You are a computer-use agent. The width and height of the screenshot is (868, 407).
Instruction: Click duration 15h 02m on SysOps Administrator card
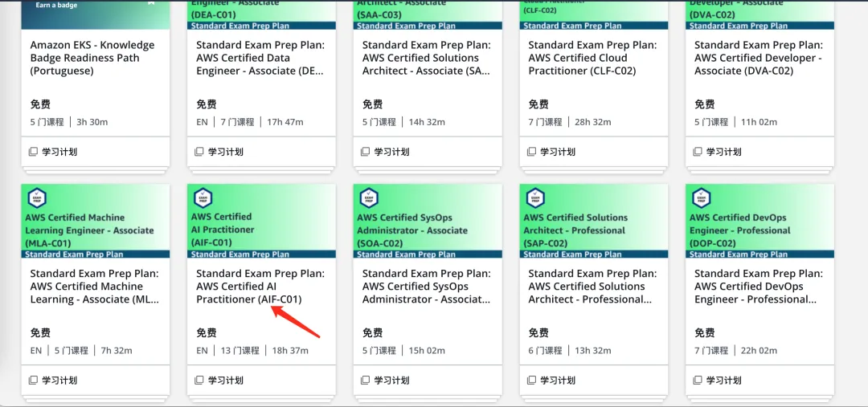click(x=427, y=351)
